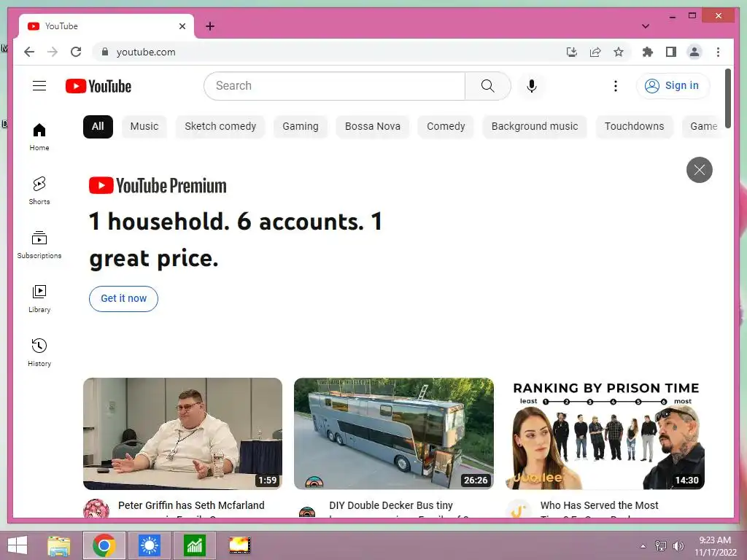Image resolution: width=747 pixels, height=560 pixels.
Task: Open Library from the sidebar
Action: pyautogui.click(x=39, y=298)
